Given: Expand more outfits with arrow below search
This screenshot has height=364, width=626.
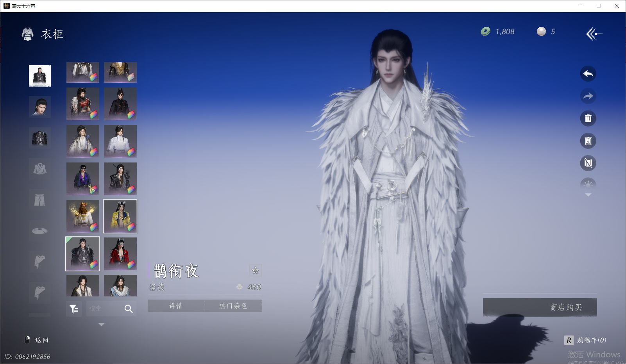Looking at the screenshot, I should pos(102,325).
